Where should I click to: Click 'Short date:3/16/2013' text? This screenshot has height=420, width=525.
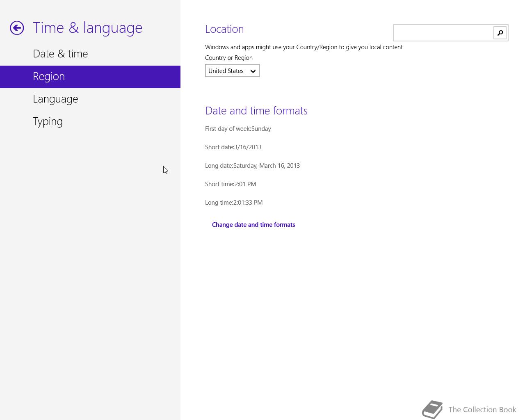pos(233,147)
